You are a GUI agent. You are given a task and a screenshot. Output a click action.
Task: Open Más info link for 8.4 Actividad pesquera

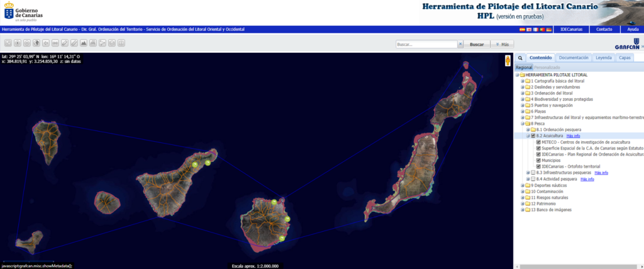[x=587, y=179]
